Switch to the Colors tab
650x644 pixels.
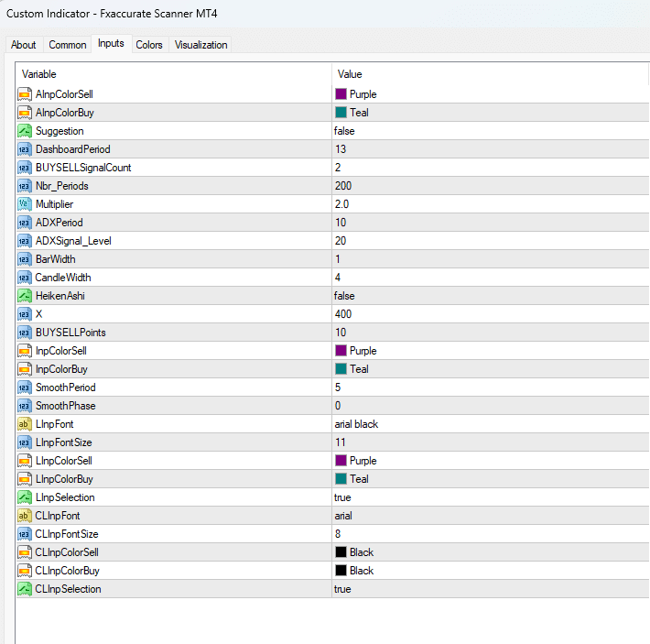pos(148,45)
